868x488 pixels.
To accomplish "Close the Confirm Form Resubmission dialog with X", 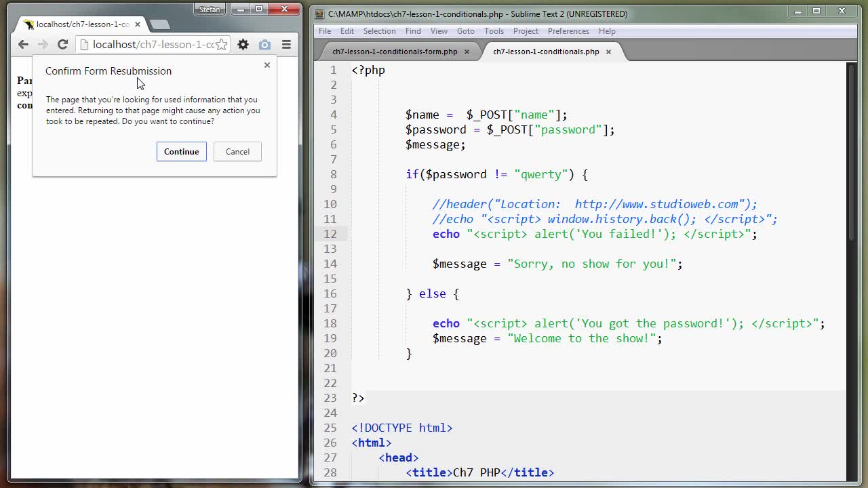I will tap(267, 65).
